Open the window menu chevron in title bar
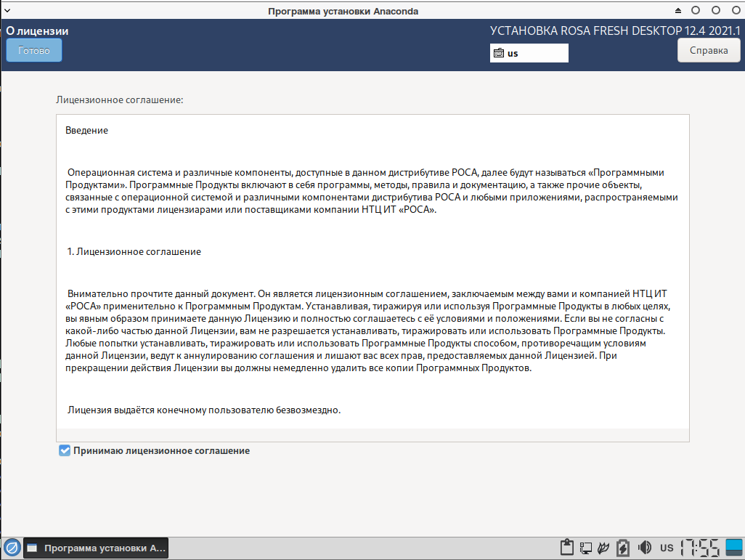Screen dimensions: 745x560 (x=7, y=10)
